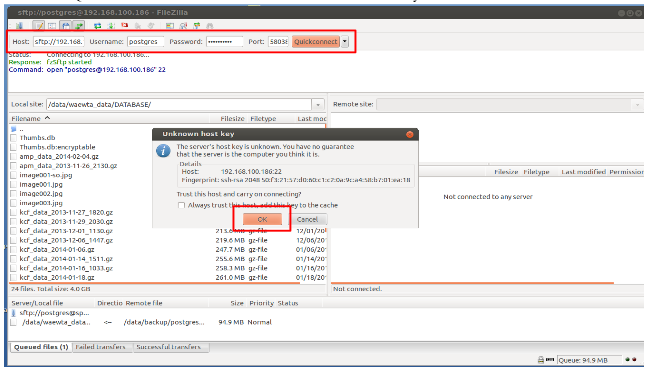The height and width of the screenshot is (377, 655).
Task: Open the Quickconnect history dropdown arrow
Action: coord(345,41)
